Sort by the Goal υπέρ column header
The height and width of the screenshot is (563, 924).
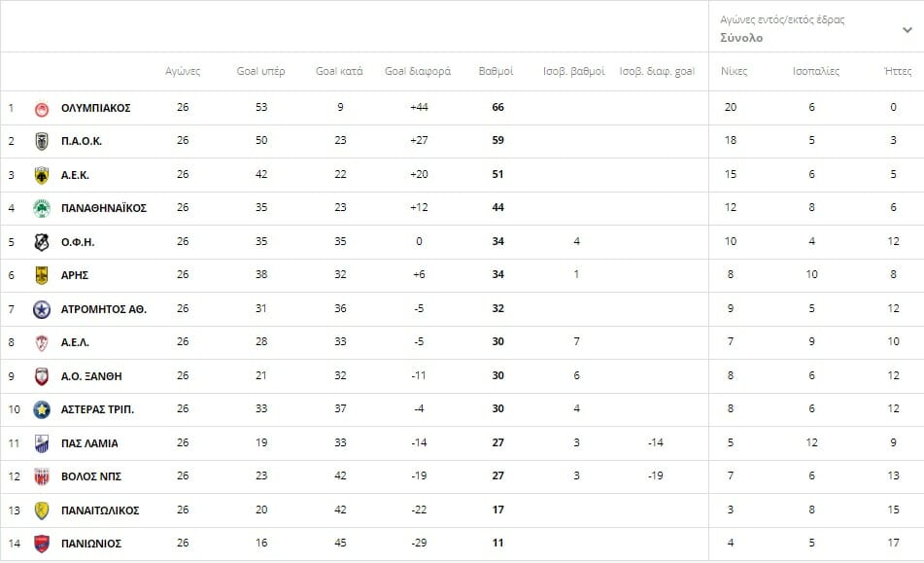[260, 72]
